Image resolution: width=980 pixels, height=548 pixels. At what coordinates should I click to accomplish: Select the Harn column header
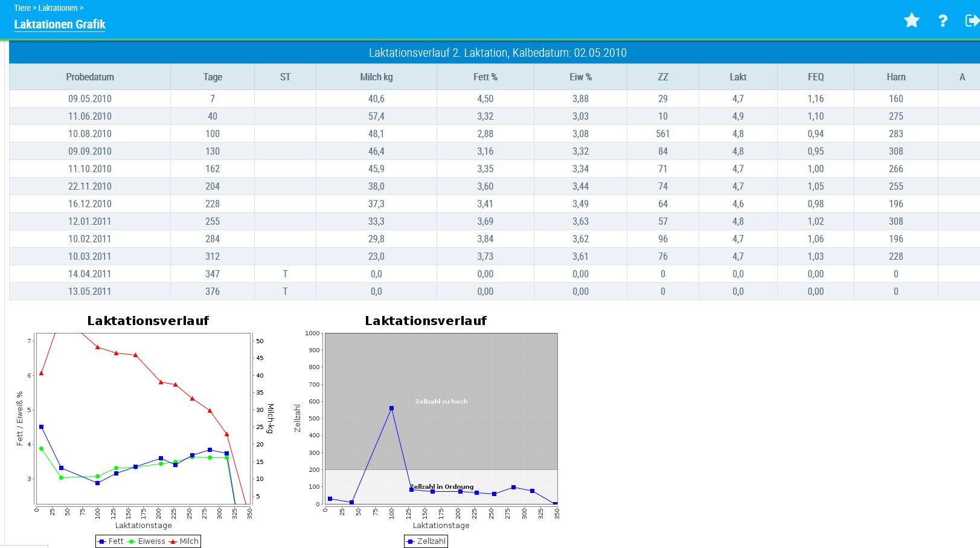pos(895,77)
